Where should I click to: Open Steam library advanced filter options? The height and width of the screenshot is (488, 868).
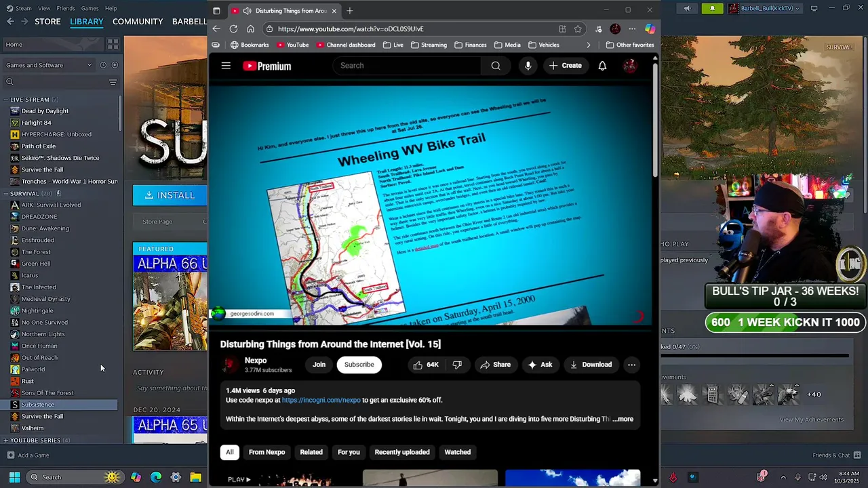click(113, 82)
